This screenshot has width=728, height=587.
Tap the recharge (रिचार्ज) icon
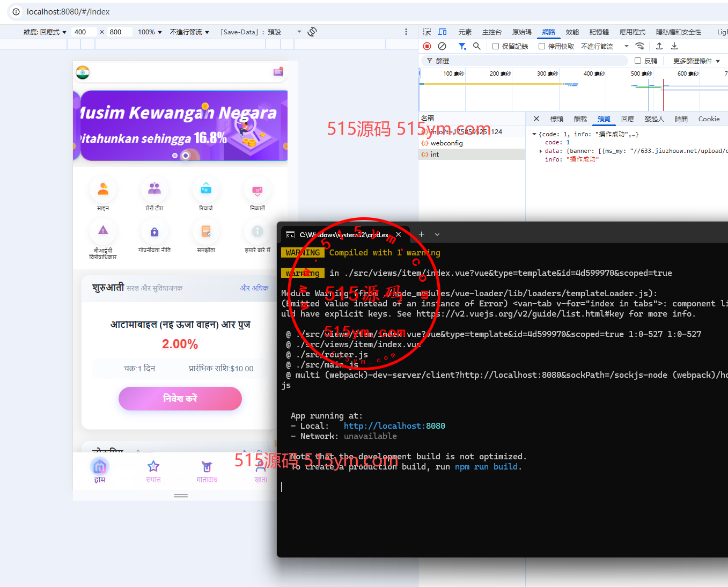click(206, 189)
